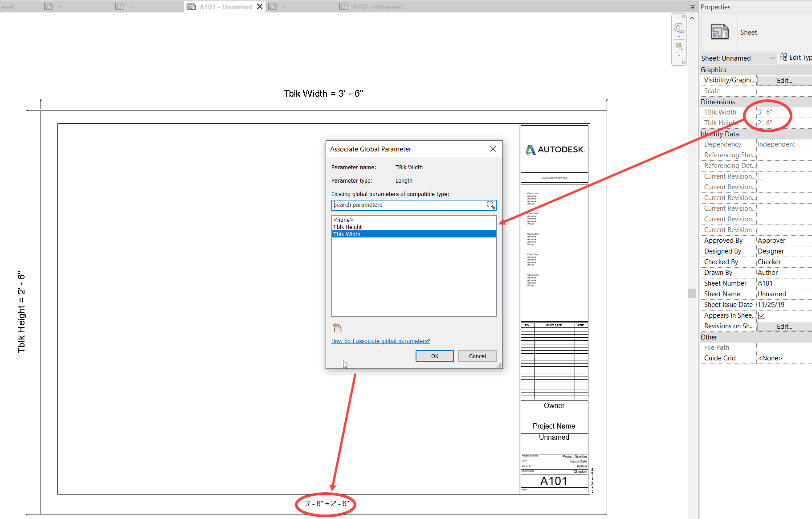Activate the 2D SteeringWheels navigation icon
This screenshot has width=812, height=519.
pyautogui.click(x=679, y=28)
